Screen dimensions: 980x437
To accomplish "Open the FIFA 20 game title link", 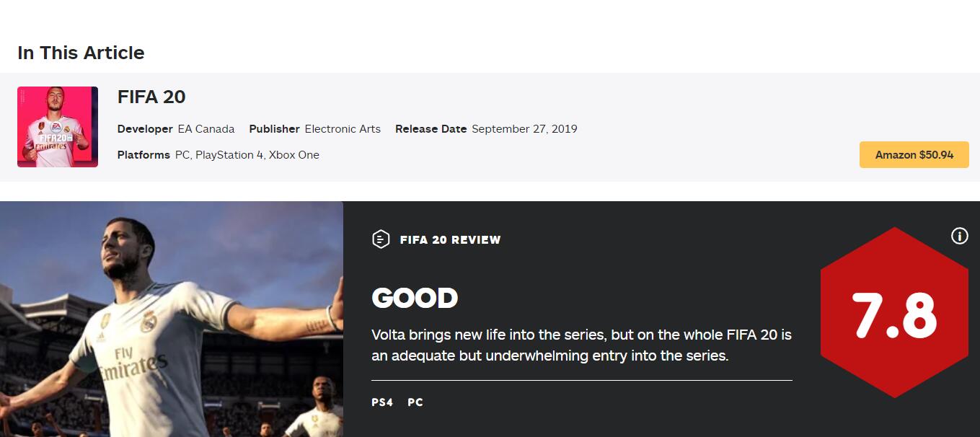I will click(151, 97).
